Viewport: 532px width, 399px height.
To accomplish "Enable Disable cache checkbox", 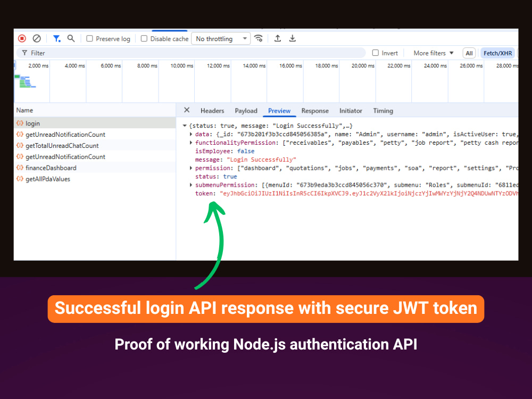I will coord(144,38).
